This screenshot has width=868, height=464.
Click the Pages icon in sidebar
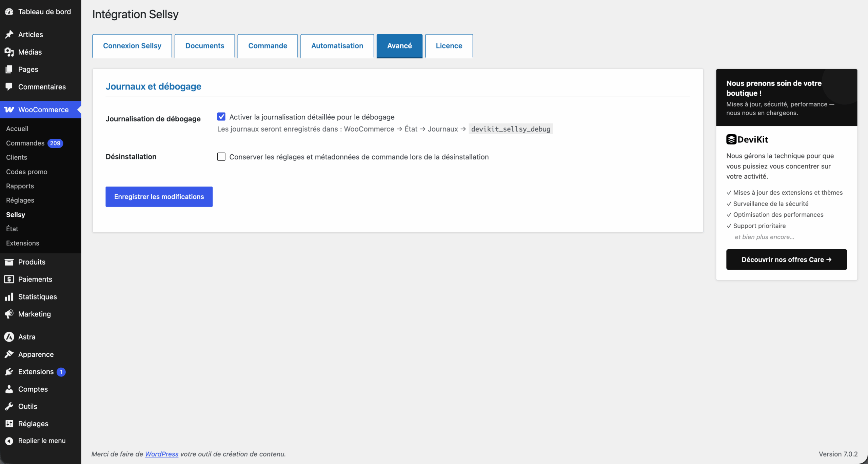[9, 69]
